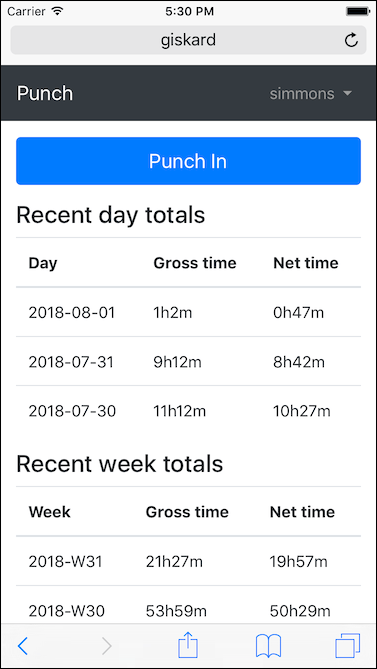Tap the battery status icon

tap(357, 11)
